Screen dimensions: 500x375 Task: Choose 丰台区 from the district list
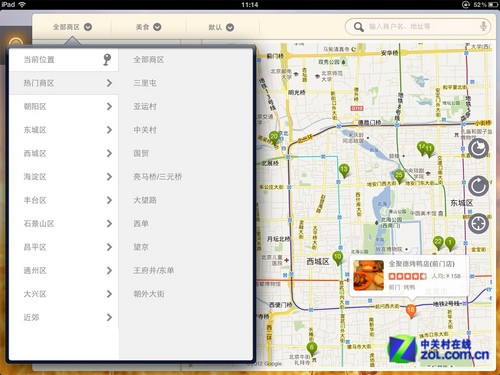tap(64, 200)
